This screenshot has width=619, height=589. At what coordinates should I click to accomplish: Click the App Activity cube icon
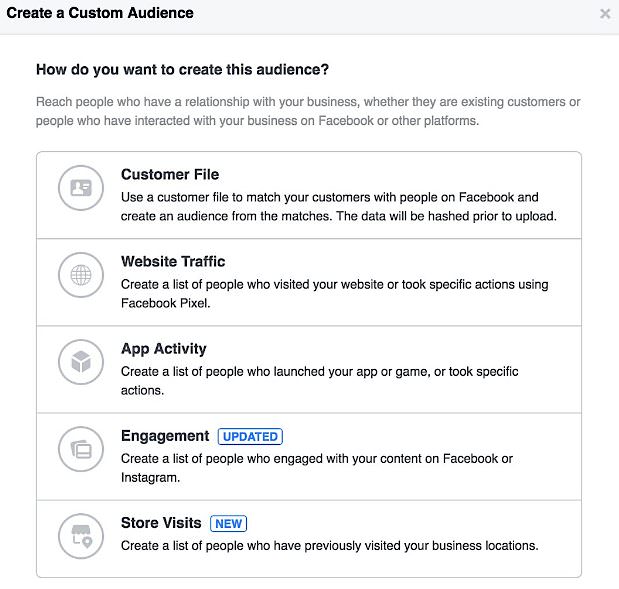click(x=80, y=361)
